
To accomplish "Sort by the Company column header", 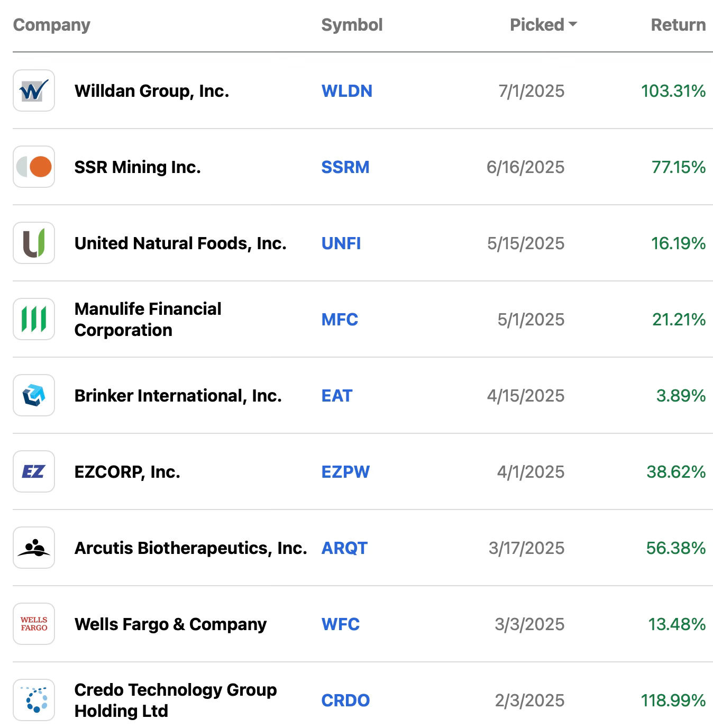I will coord(51,24).
